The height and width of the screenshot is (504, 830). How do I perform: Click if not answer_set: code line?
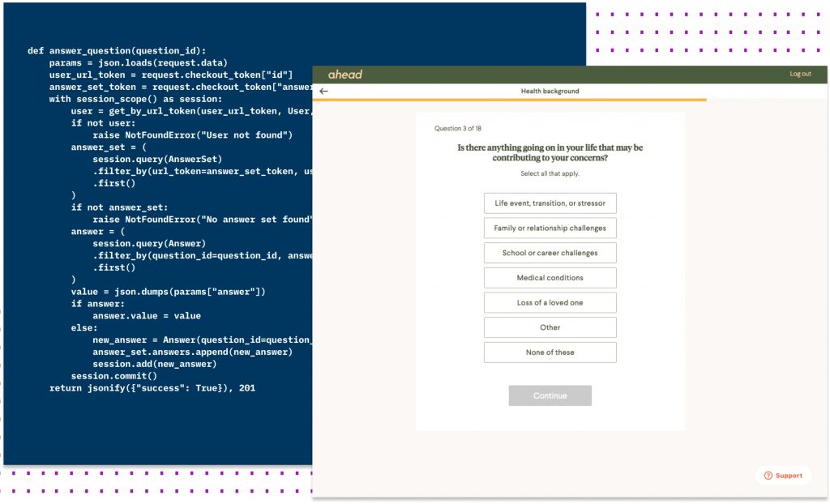pyautogui.click(x=119, y=207)
